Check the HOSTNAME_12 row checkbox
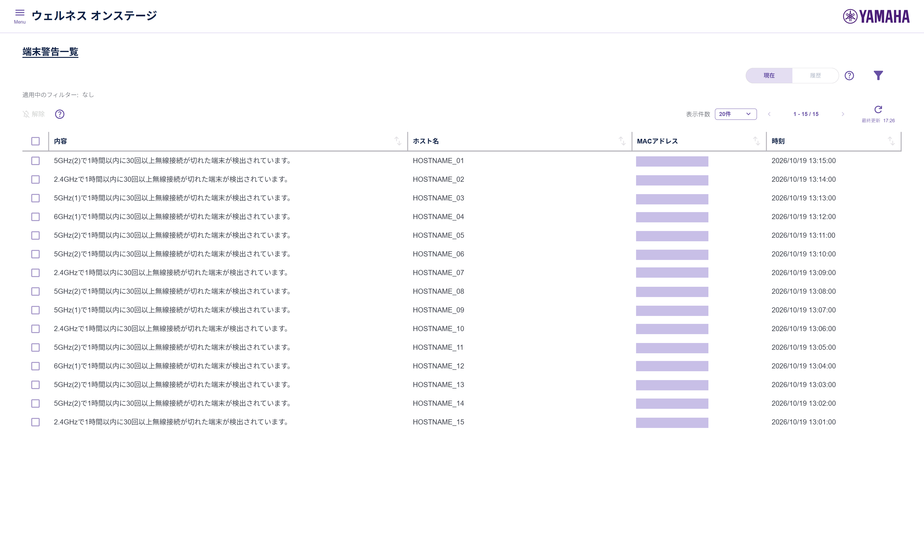Viewport: 924px width, 560px height. coord(36,366)
